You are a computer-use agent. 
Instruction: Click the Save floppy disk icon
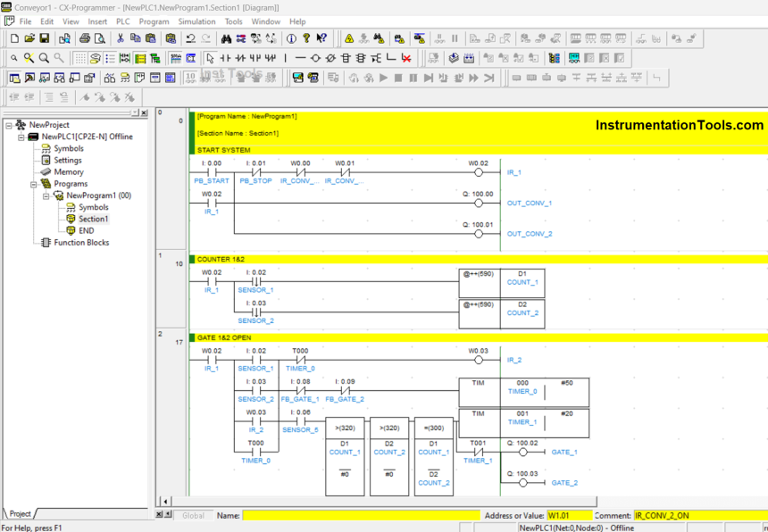pyautogui.click(x=45, y=38)
